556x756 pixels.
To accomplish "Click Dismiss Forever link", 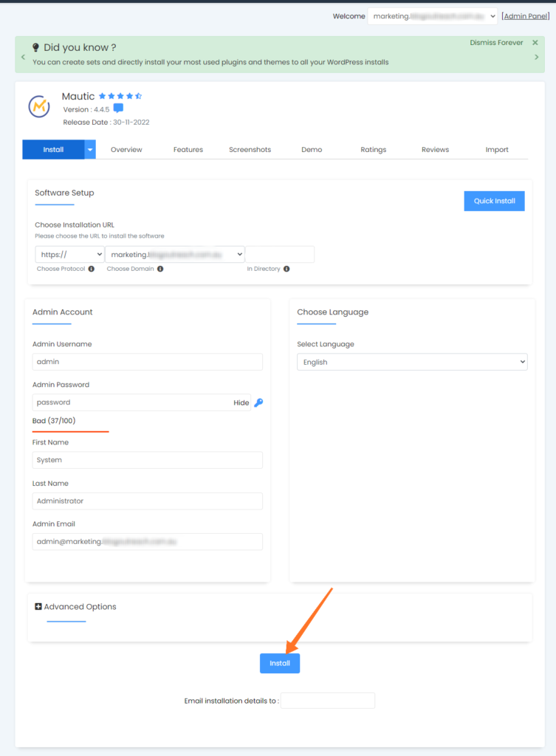I will (496, 42).
